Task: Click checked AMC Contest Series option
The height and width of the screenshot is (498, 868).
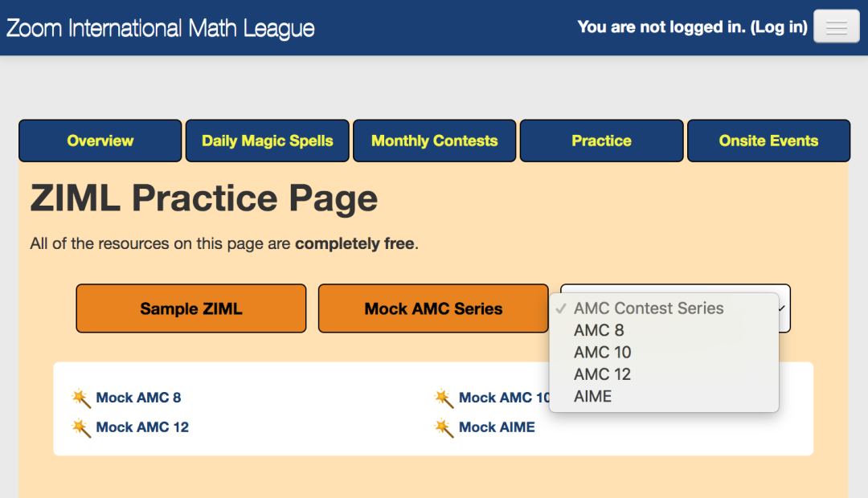Action: 648,308
